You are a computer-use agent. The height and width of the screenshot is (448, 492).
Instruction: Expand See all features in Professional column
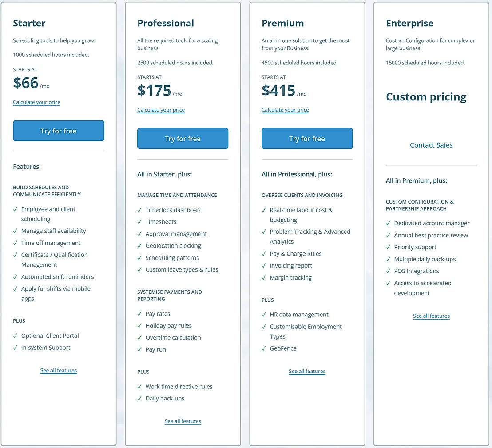(183, 421)
